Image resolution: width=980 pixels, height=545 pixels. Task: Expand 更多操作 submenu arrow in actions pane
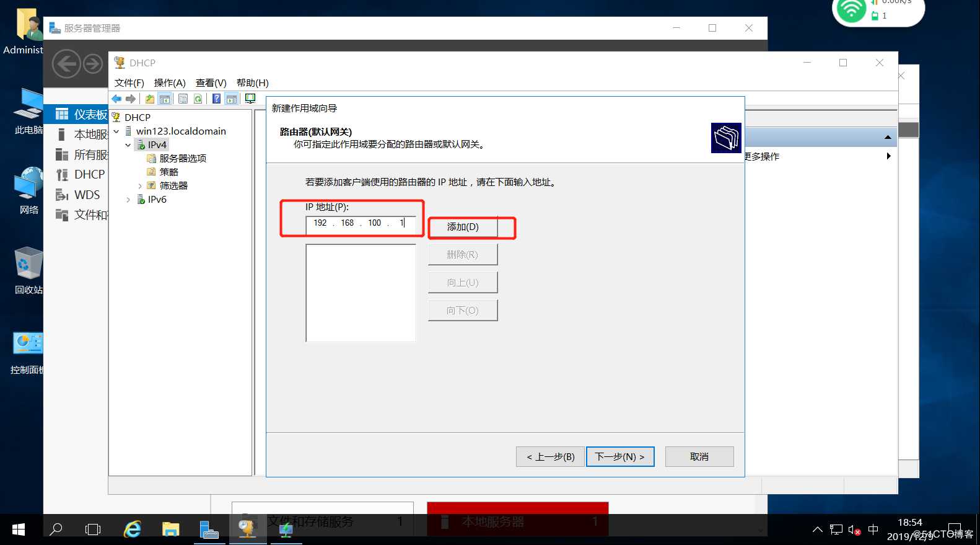point(888,156)
